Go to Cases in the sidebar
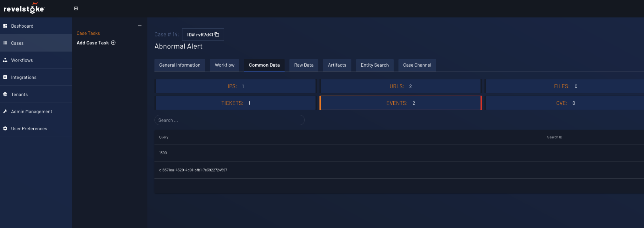Image resolution: width=644 pixels, height=228 pixels. coord(36,43)
